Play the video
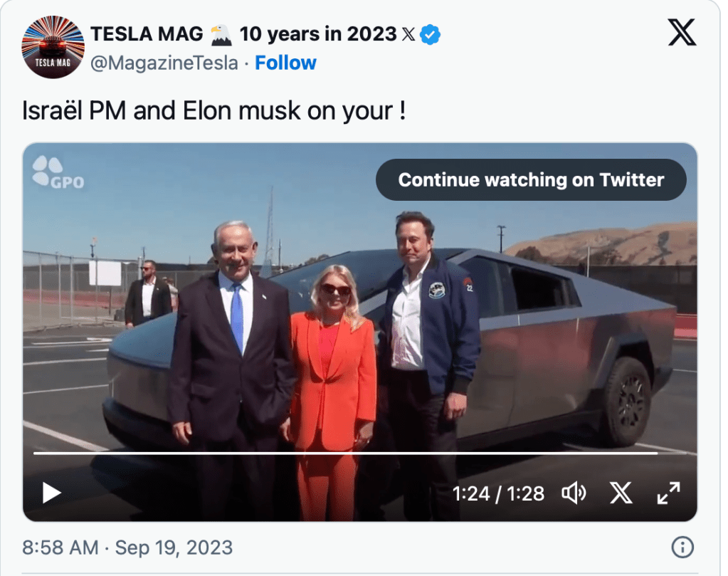728x576 pixels. (x=51, y=493)
